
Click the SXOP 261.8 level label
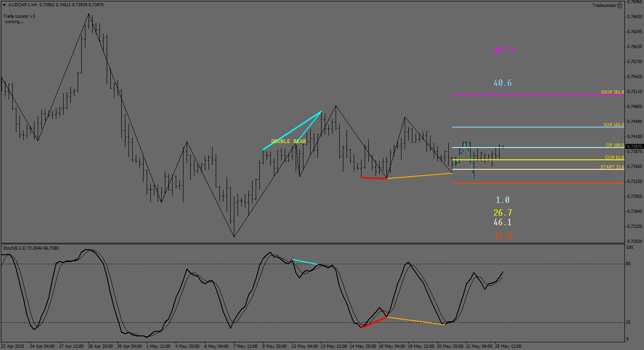(x=612, y=92)
